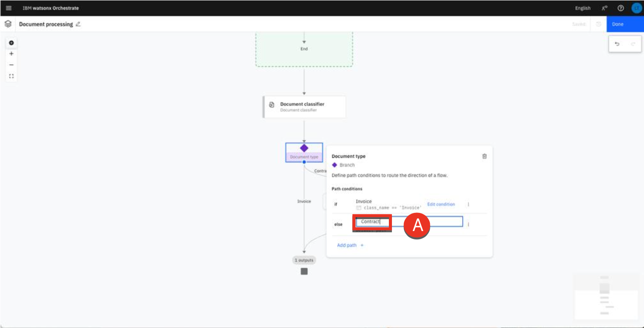Click the layers icon beside the flow title
This screenshot has width=644, height=328.
click(8, 24)
